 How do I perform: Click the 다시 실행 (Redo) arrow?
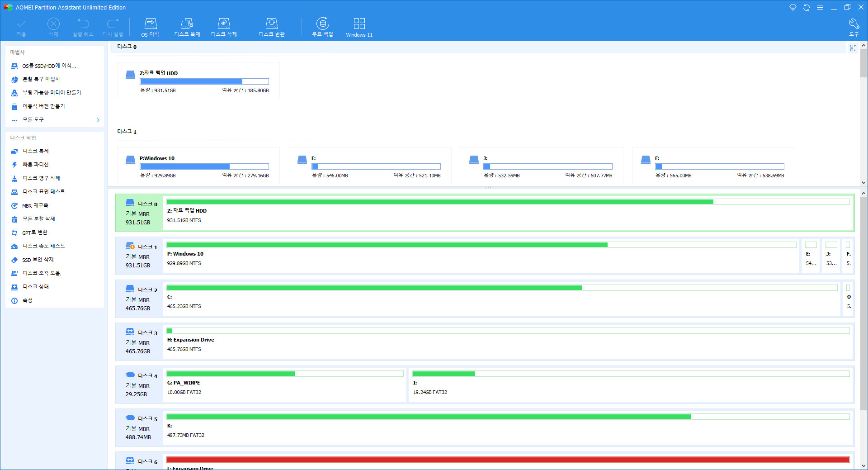[x=113, y=24]
